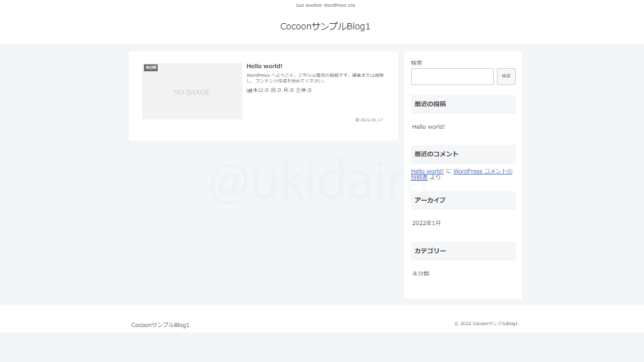The height and width of the screenshot is (362, 644).
Task: Open the CocoonサンプルBlog1 header site title
Action: pyautogui.click(x=325, y=26)
